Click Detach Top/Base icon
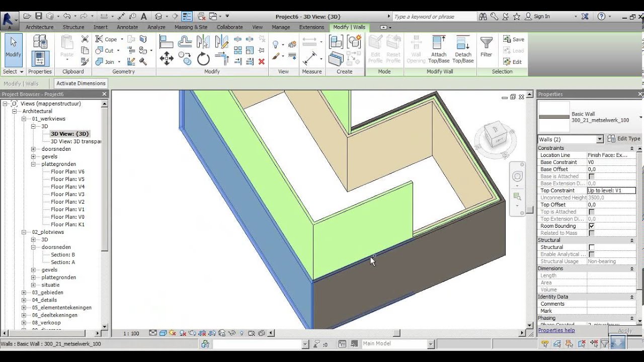644x362 pixels. tap(463, 49)
